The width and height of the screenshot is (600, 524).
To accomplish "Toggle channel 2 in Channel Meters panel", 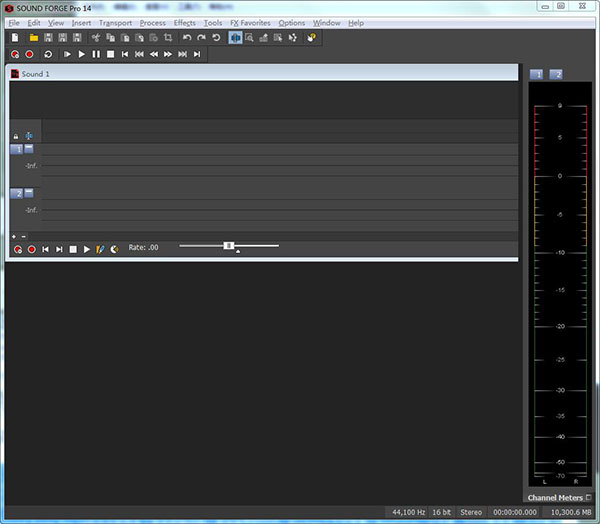I will 556,74.
